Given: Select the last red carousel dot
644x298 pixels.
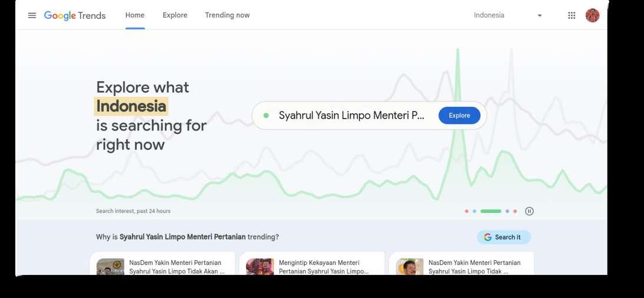Looking at the screenshot, I should point(515,211).
